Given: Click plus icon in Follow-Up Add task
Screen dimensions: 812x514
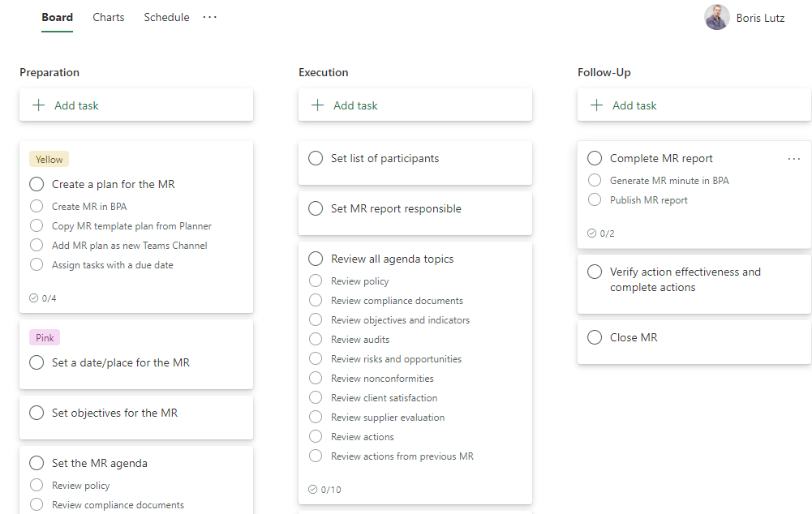Looking at the screenshot, I should (596, 105).
